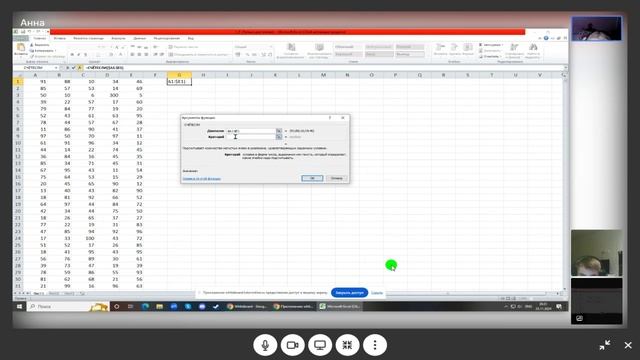
Task: Click the dialog help question mark
Action: tap(330, 118)
